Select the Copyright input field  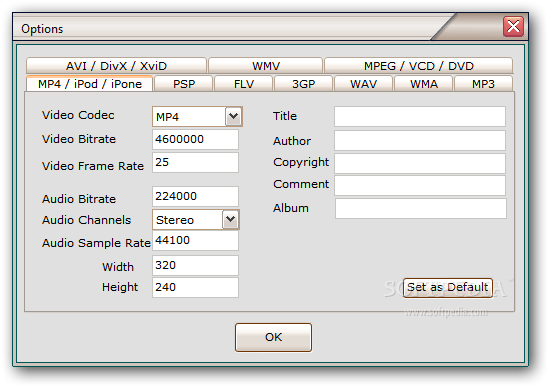point(420,163)
